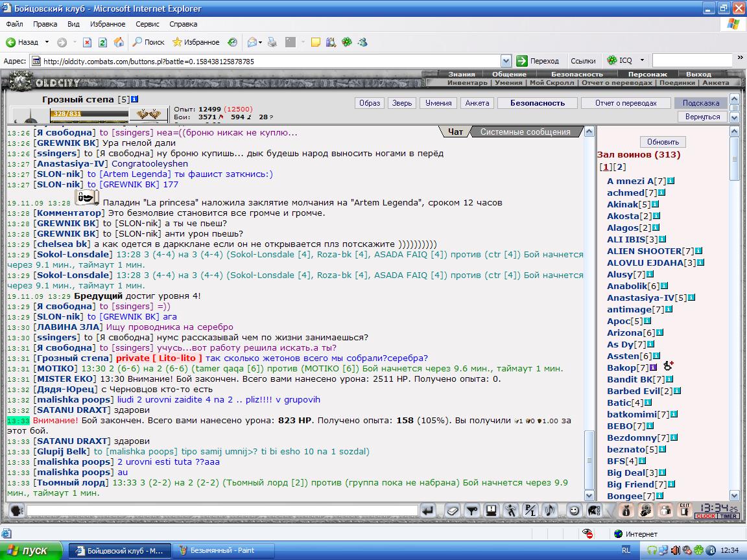Open the smiley emoticons picker
Viewport: 747px width, 560px height.
point(574,511)
